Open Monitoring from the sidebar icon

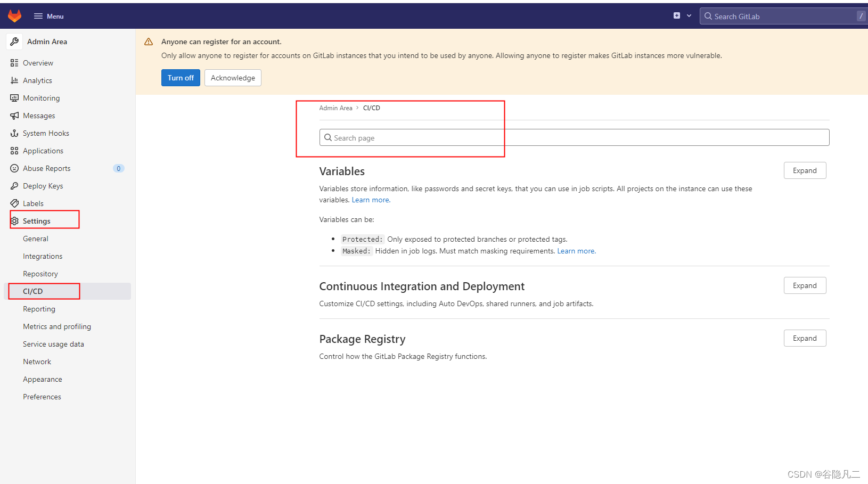pos(14,97)
